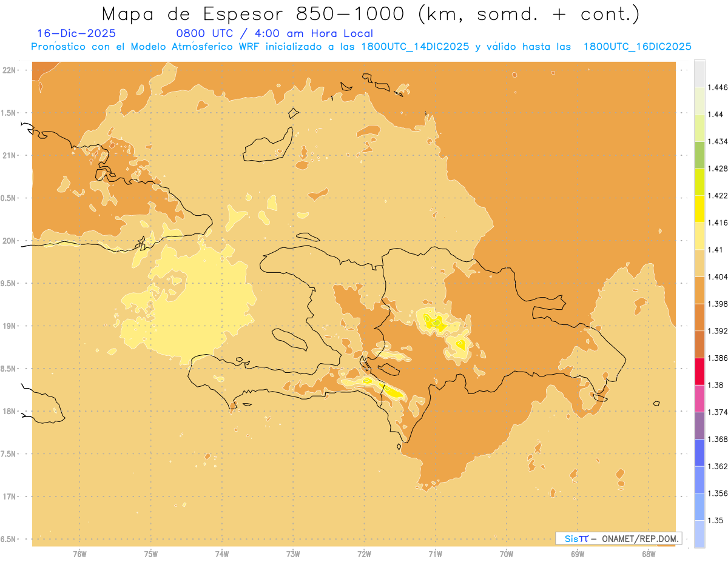Click the legend value "1.356"
Image resolution: width=728 pixels, height=562 pixels.
[718, 493]
